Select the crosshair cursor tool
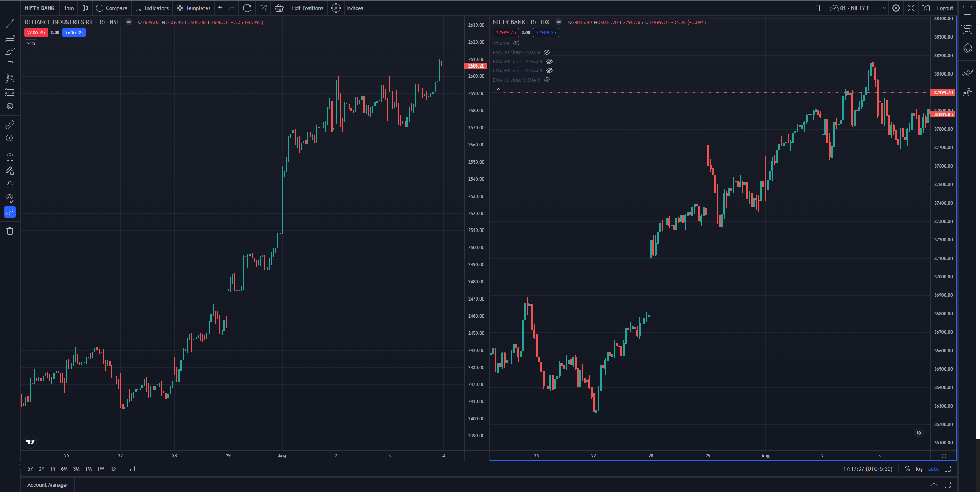 [10, 10]
